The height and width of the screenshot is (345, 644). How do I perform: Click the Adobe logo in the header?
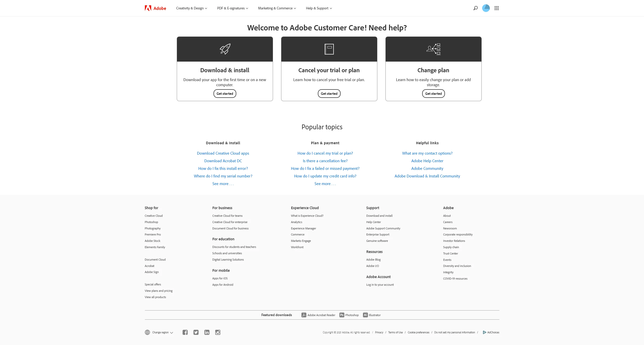coord(155,8)
